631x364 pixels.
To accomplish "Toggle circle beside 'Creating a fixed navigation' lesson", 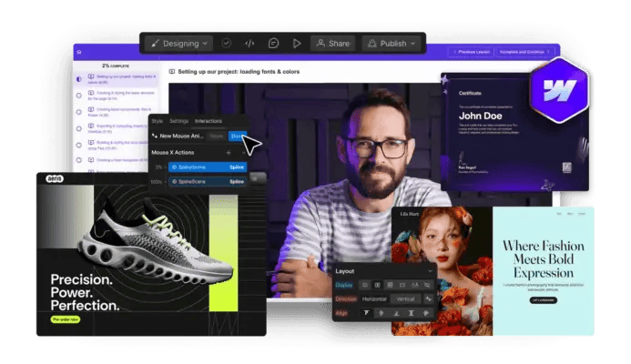I will [79, 160].
